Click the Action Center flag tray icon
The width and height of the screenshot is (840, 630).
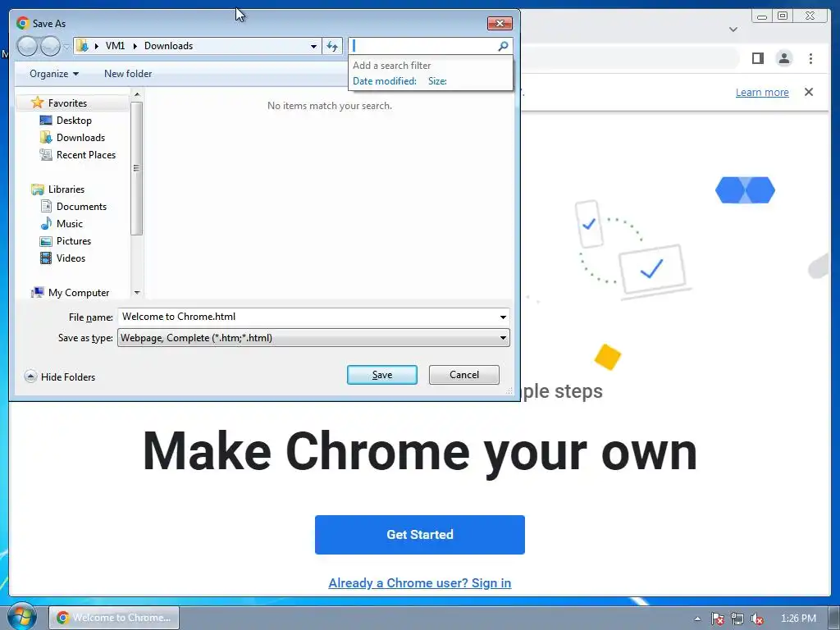pos(717,619)
